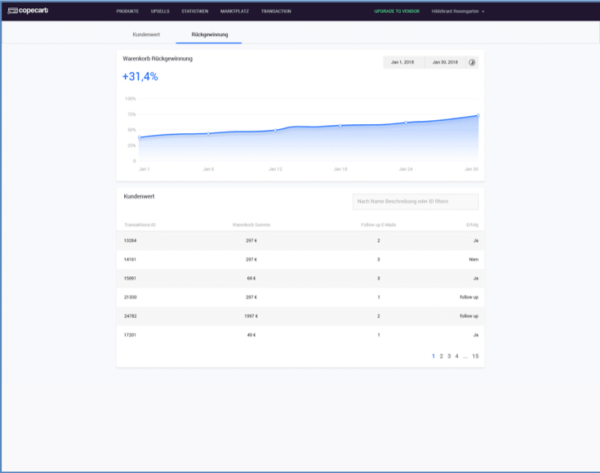Jump to page 15 in pagination
Screen dimensions: 600x473
click(475, 355)
